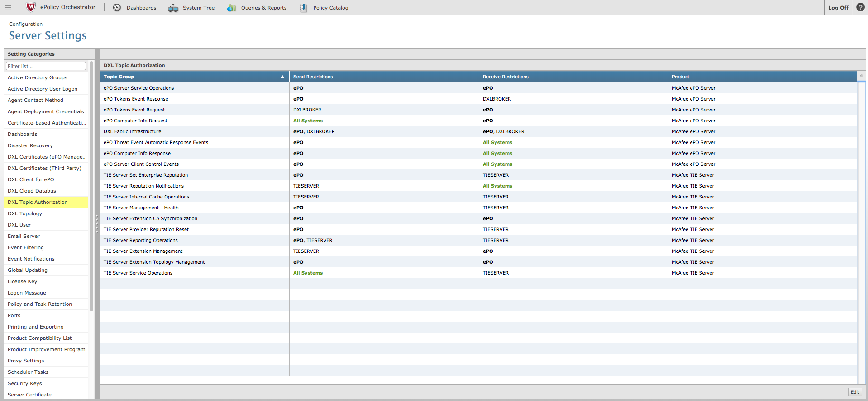The width and height of the screenshot is (868, 401).
Task: Click the Dashboards clock icon
Action: point(117,8)
